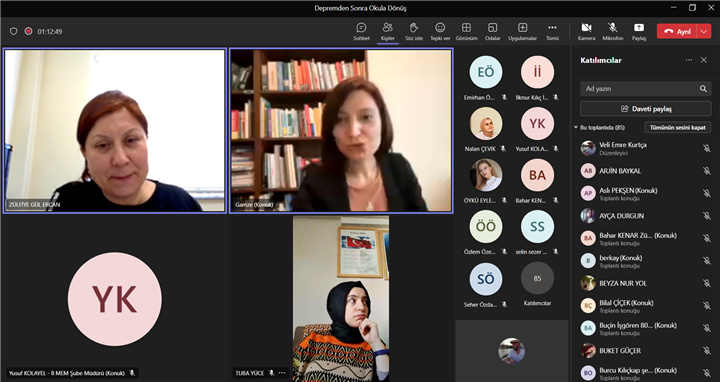The image size is (720, 382).
Task: Open the Görünüm view options
Action: (x=466, y=32)
